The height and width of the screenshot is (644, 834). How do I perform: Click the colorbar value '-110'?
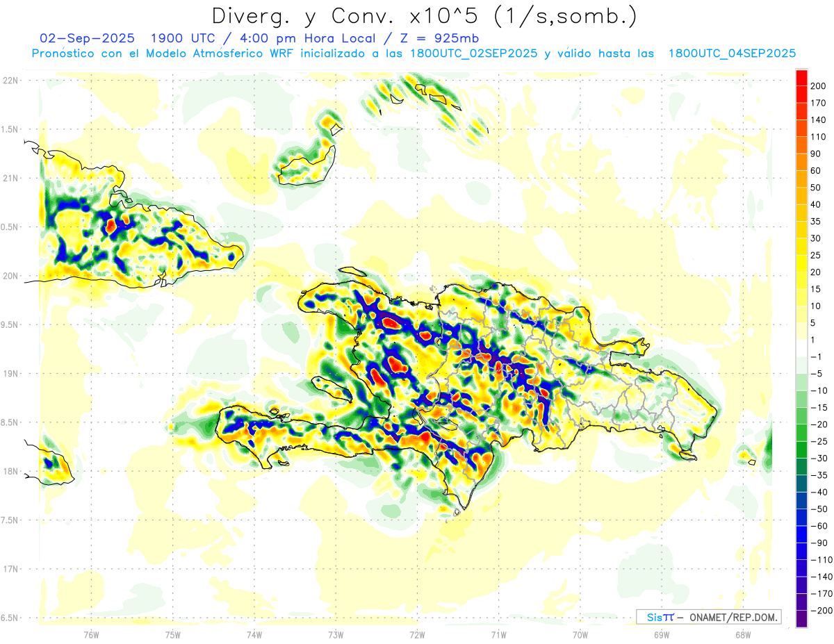821,560
